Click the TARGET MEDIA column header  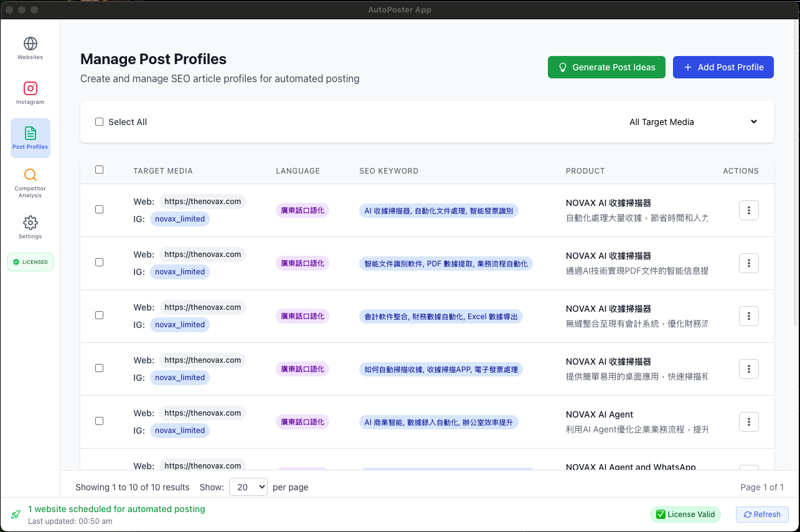(x=162, y=171)
